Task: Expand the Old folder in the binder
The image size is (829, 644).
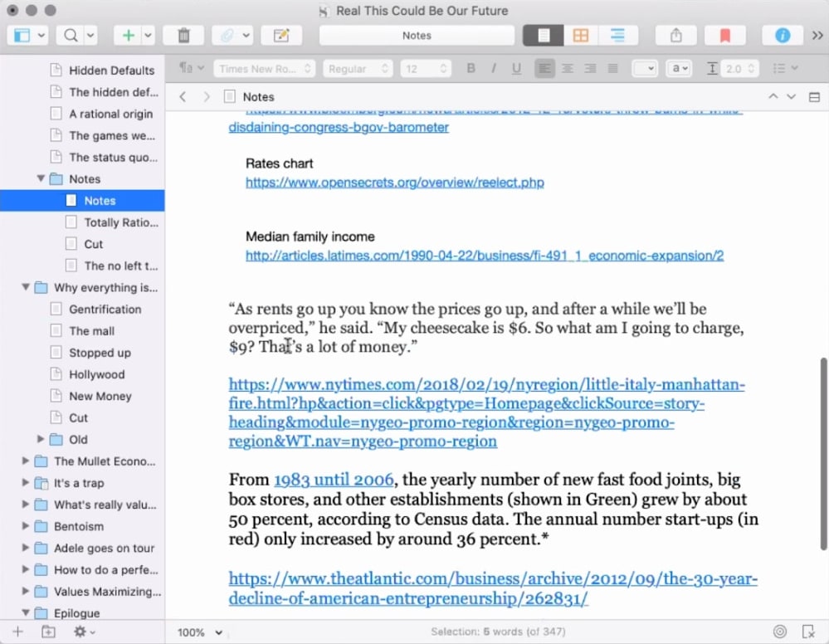Action: coord(41,440)
